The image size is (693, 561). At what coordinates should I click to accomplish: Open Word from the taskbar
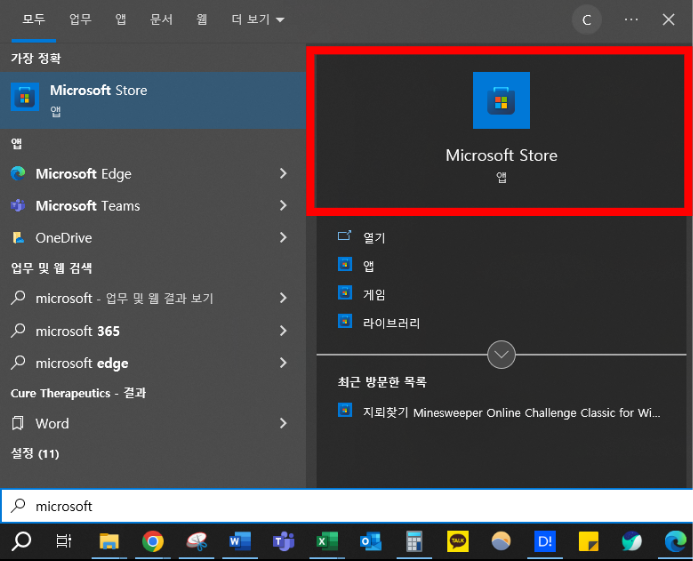pyautogui.click(x=240, y=541)
